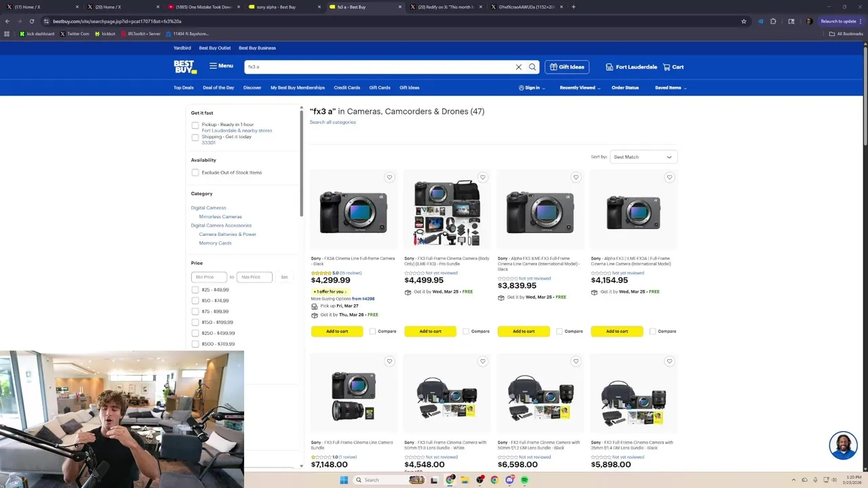Check the Pickup - Ready in 1 hour filter
Screen dimensions: 868x488
click(x=195, y=125)
